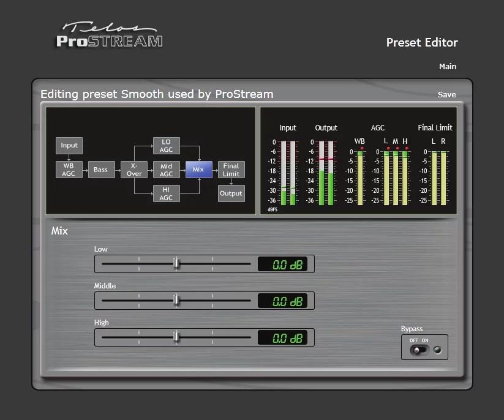Click the Low band mix slider handle
Image resolution: width=504 pixels, height=420 pixels.
[176, 264]
